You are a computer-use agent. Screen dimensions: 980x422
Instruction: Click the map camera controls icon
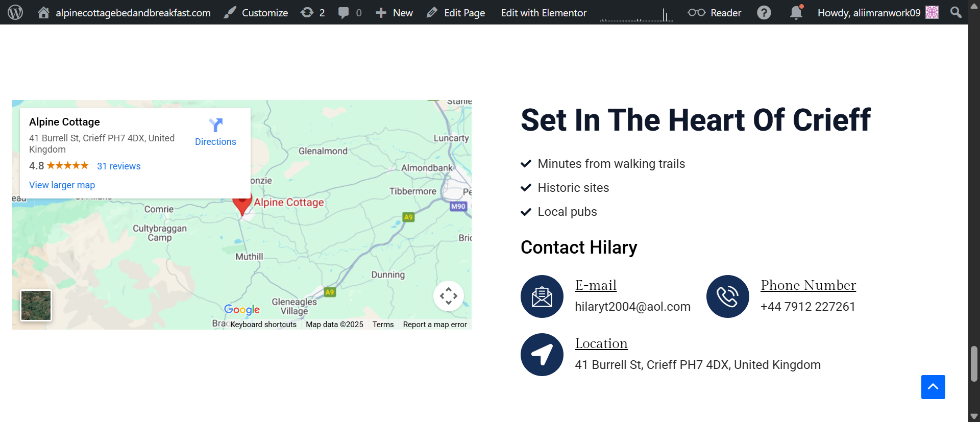pyautogui.click(x=448, y=296)
